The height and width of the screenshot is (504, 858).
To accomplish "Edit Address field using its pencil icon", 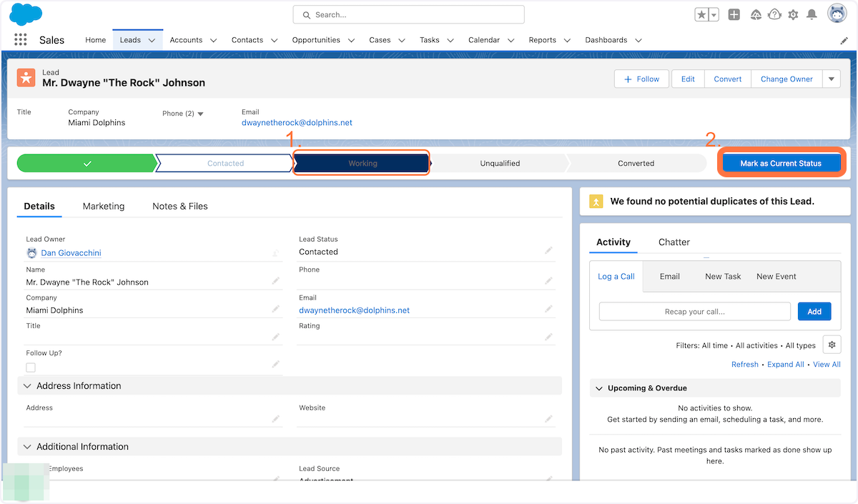I will point(275,419).
